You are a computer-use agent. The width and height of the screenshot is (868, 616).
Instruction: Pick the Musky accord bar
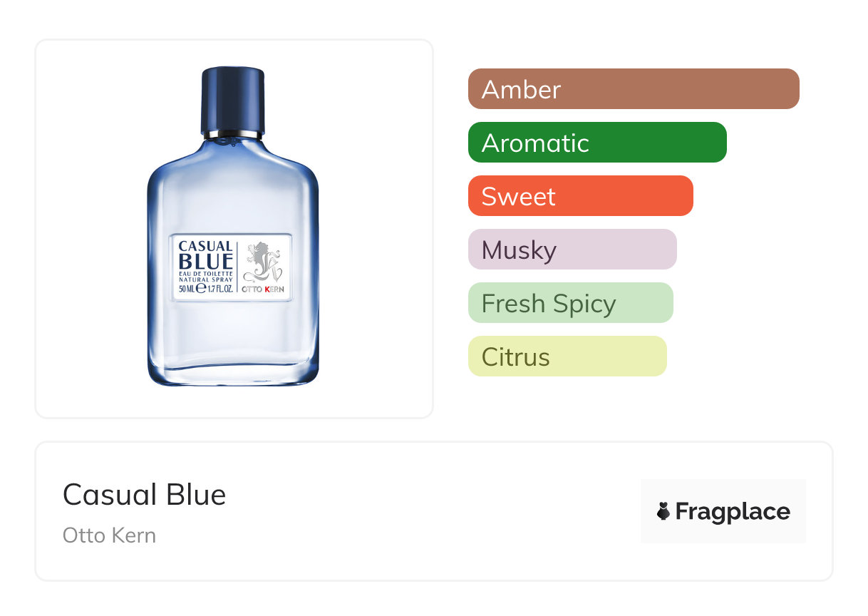(x=572, y=250)
